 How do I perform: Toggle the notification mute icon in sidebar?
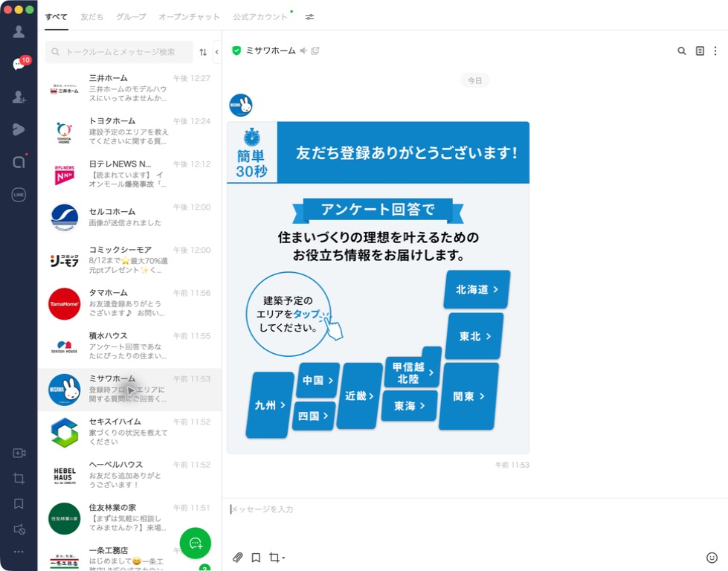19,529
